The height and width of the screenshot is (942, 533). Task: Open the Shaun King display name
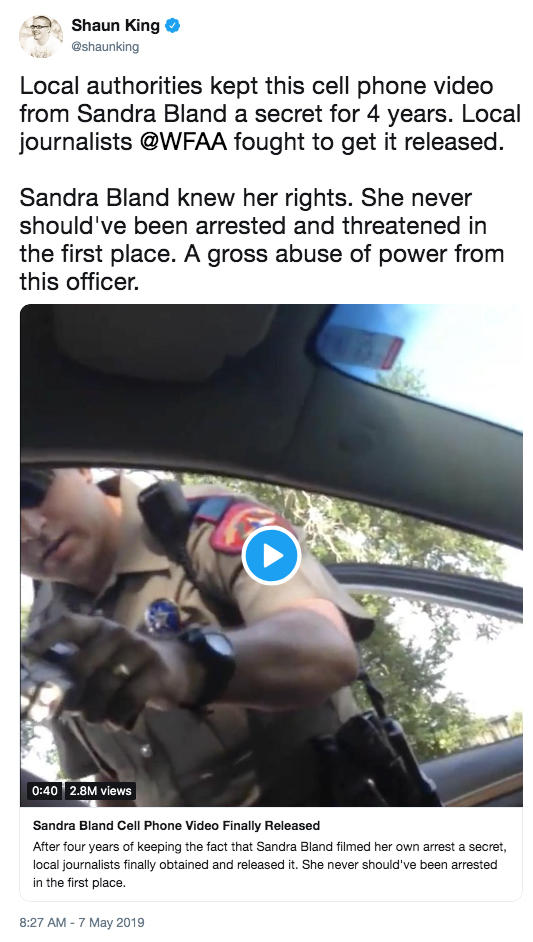point(115,26)
